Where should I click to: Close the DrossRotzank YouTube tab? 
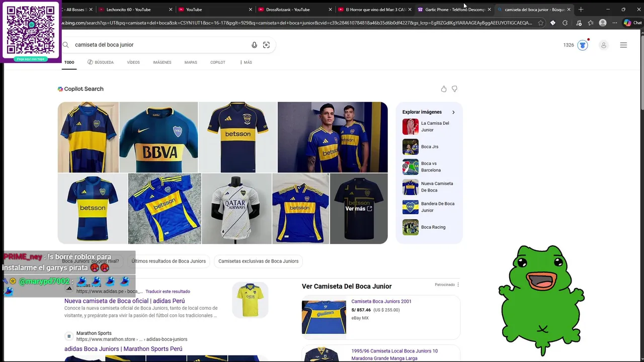click(331, 10)
